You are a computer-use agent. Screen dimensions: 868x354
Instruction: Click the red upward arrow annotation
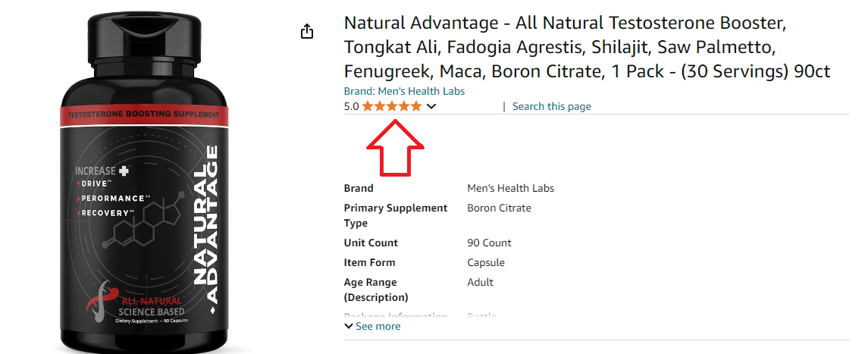[396, 148]
